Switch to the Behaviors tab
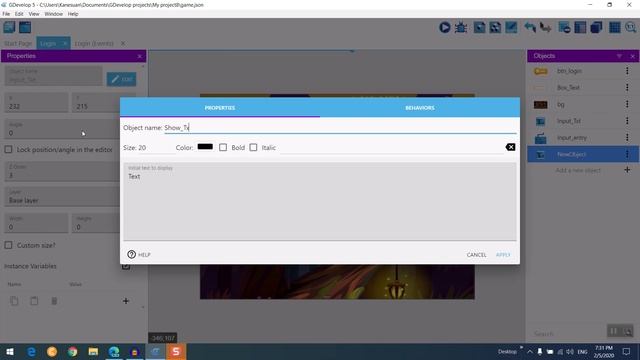 pyautogui.click(x=420, y=108)
